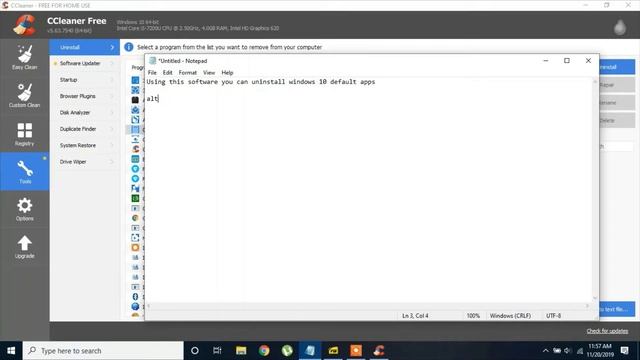Screen dimensions: 640x360
Task: Open File Explorer from the taskbar
Action: coord(241,351)
